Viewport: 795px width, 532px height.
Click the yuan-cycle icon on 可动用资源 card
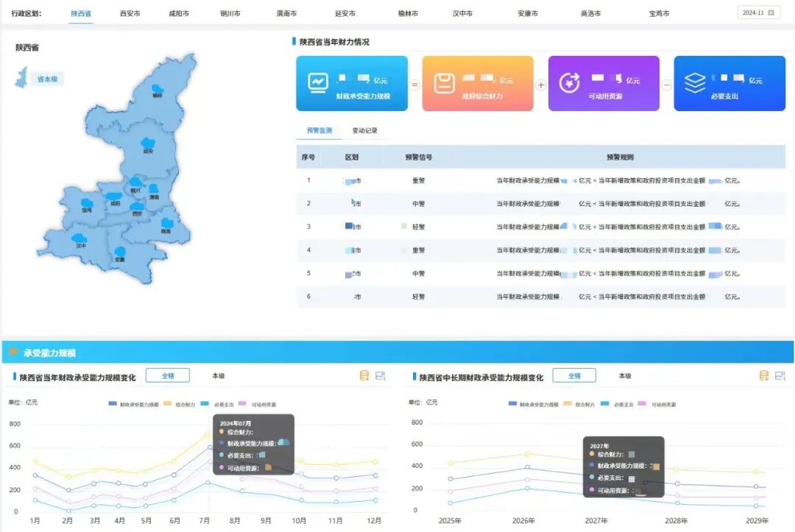tap(569, 82)
